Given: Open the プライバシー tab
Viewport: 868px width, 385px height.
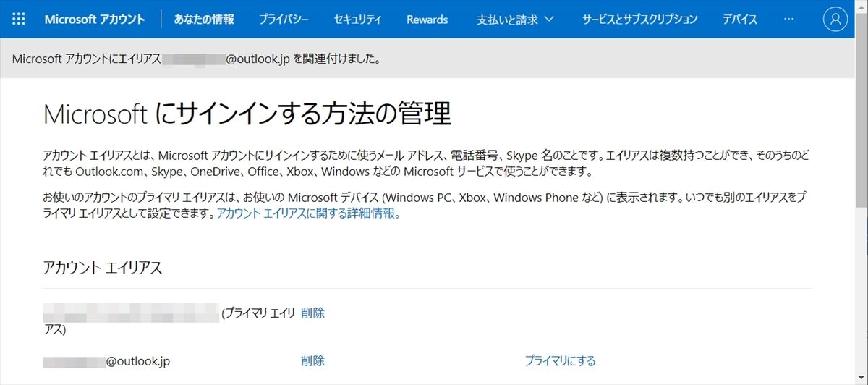Looking at the screenshot, I should (284, 20).
